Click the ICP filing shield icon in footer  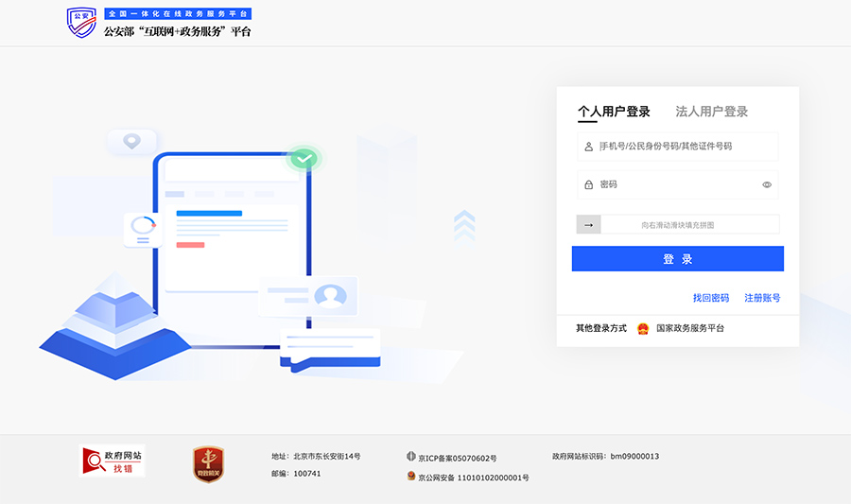[411, 457]
